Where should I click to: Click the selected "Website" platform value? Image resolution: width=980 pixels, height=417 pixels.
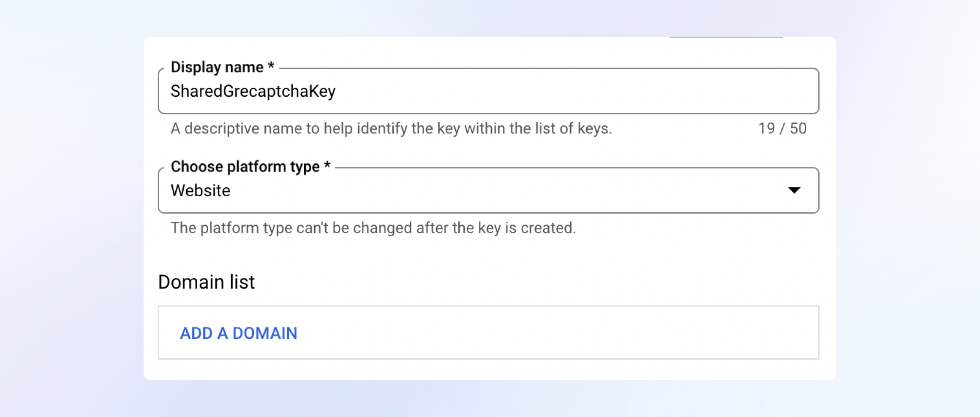point(201,191)
